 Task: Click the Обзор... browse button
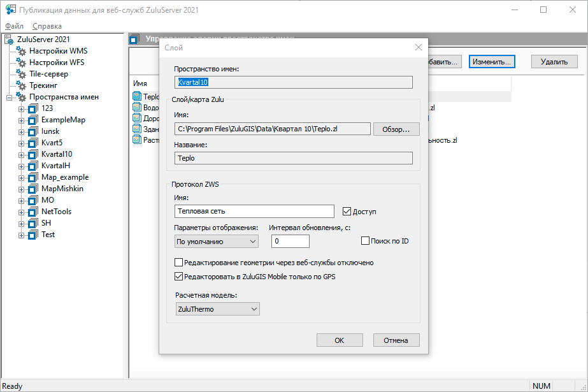click(x=396, y=129)
